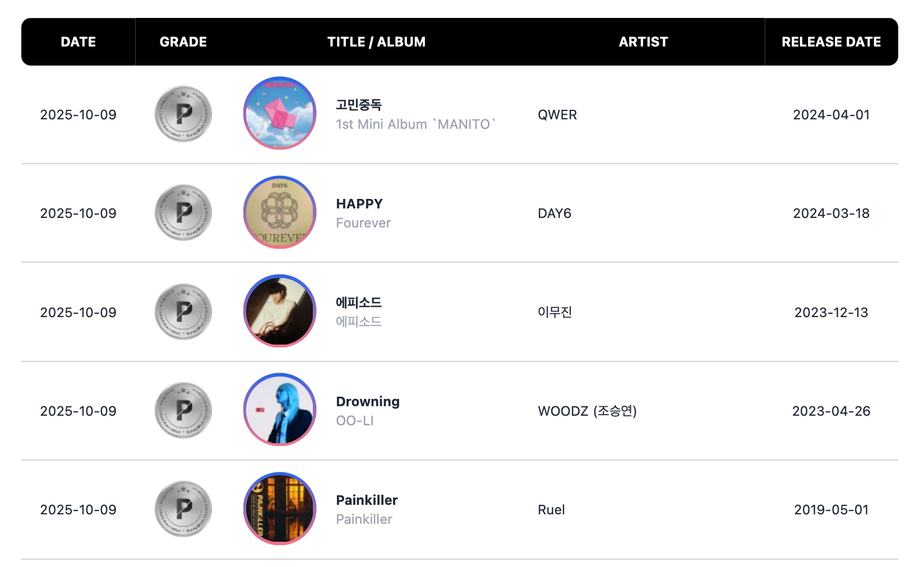
Task: Open the 이무진 에피소드 album cover
Action: 280,311
